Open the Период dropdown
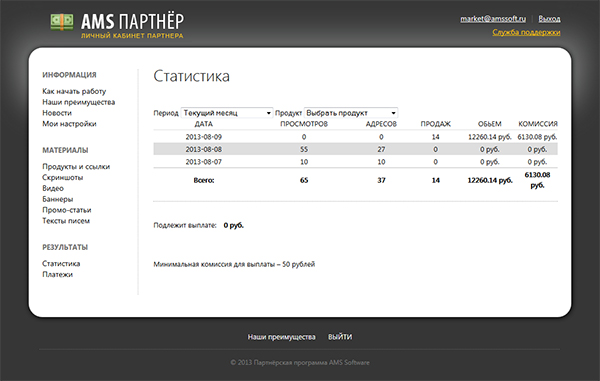The width and height of the screenshot is (600, 381). 227,113
